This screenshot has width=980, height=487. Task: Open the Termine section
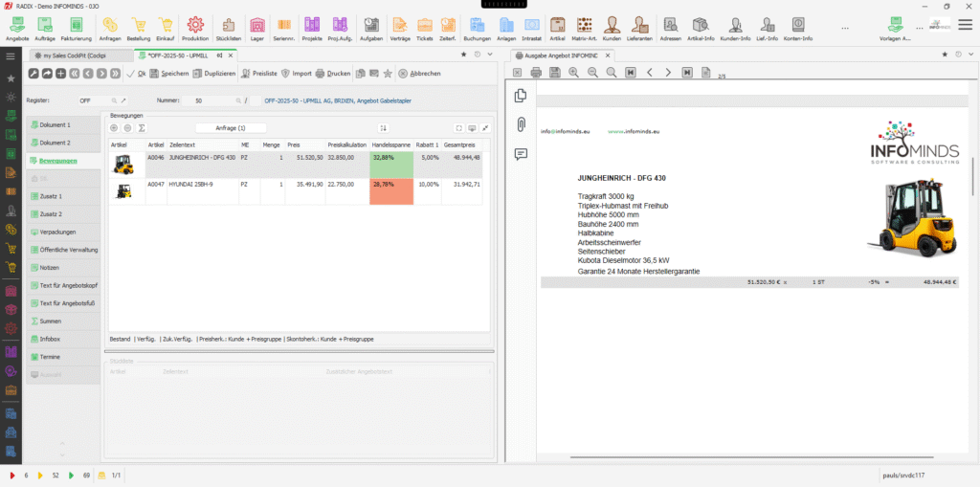coord(63,357)
